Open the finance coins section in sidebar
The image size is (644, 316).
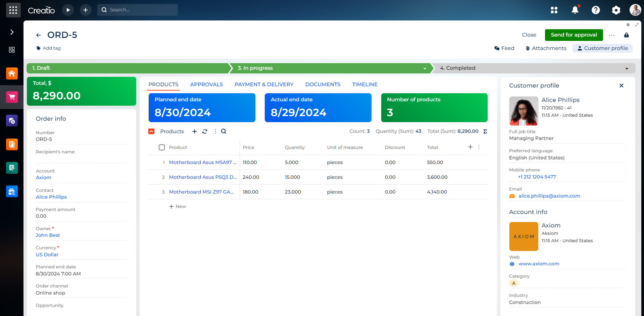pos(12,120)
